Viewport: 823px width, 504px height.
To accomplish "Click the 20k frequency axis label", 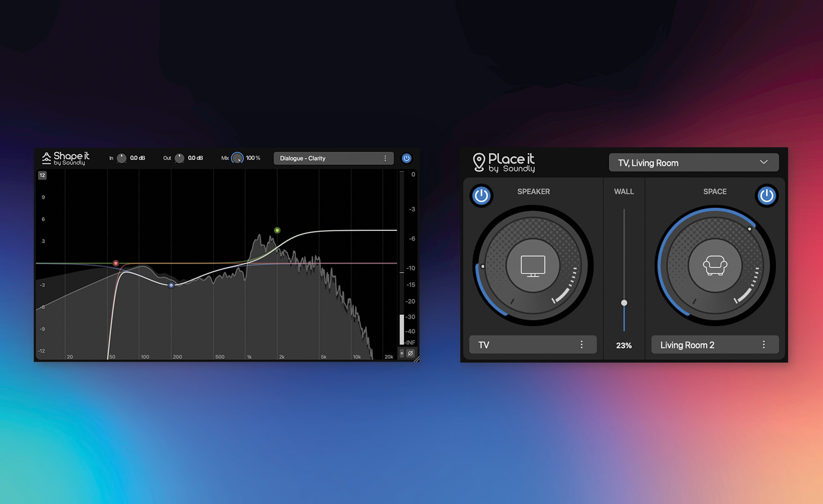I will 389,357.
